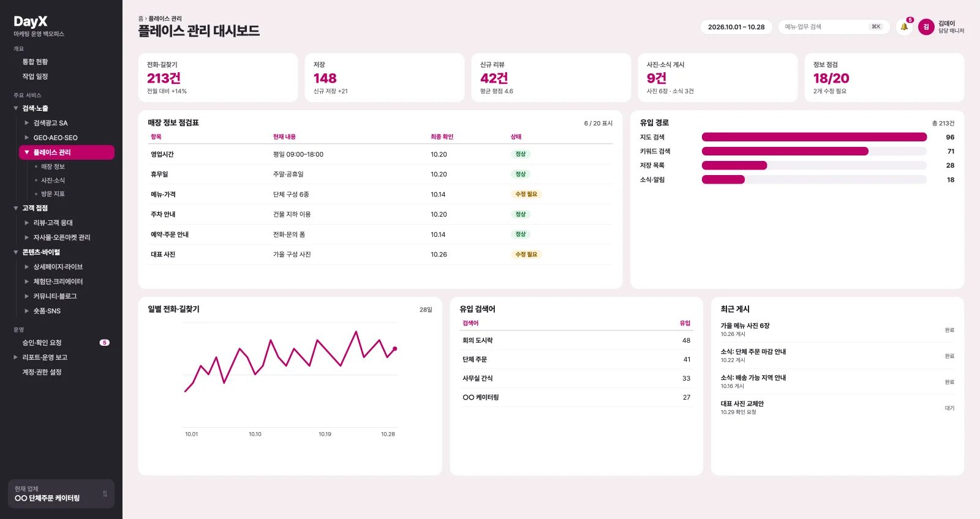Click the 소식·알림 progress bar
Image resolution: width=980 pixels, height=519 pixels.
814,180
